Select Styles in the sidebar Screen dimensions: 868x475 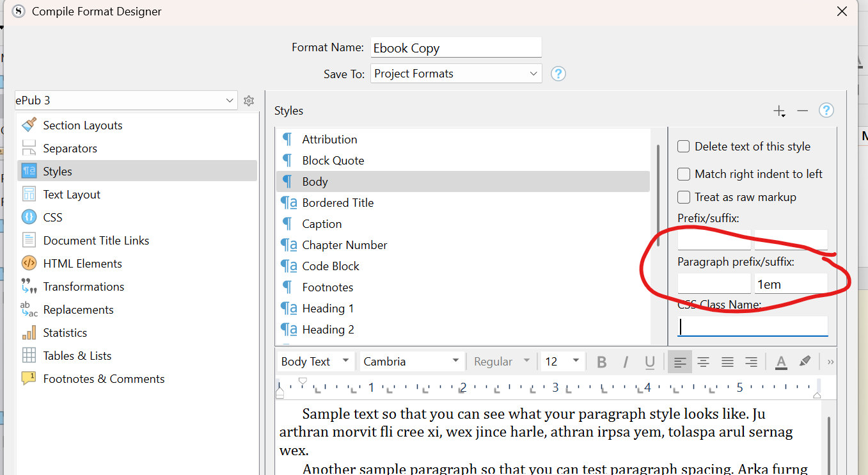[x=136, y=172]
